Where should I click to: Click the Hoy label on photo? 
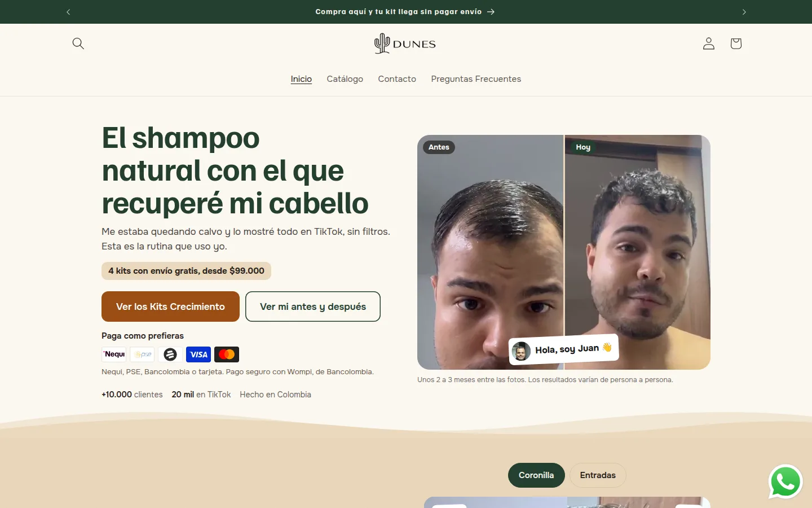click(x=583, y=147)
